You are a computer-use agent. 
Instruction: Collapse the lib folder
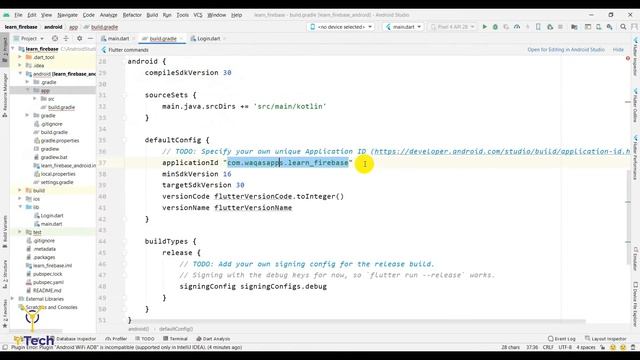[20, 207]
